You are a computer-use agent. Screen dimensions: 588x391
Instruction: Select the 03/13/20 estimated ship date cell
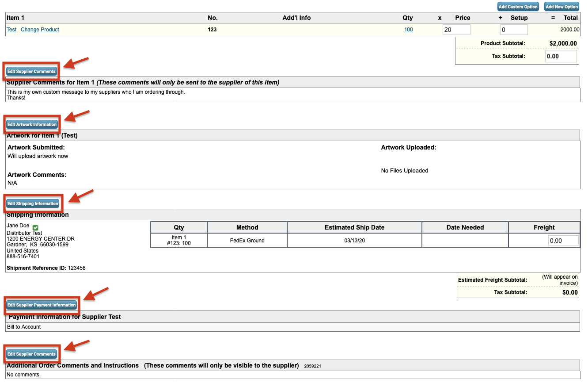354,241
